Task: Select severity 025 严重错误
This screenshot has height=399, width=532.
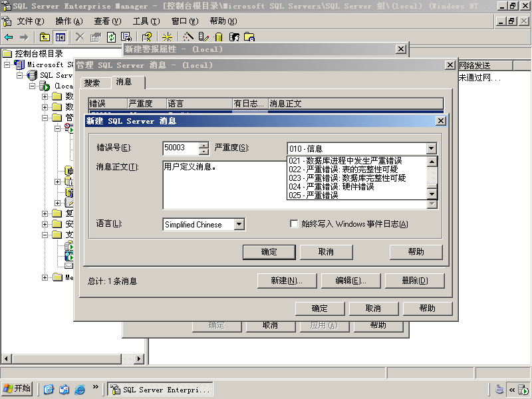Action: 356,196
